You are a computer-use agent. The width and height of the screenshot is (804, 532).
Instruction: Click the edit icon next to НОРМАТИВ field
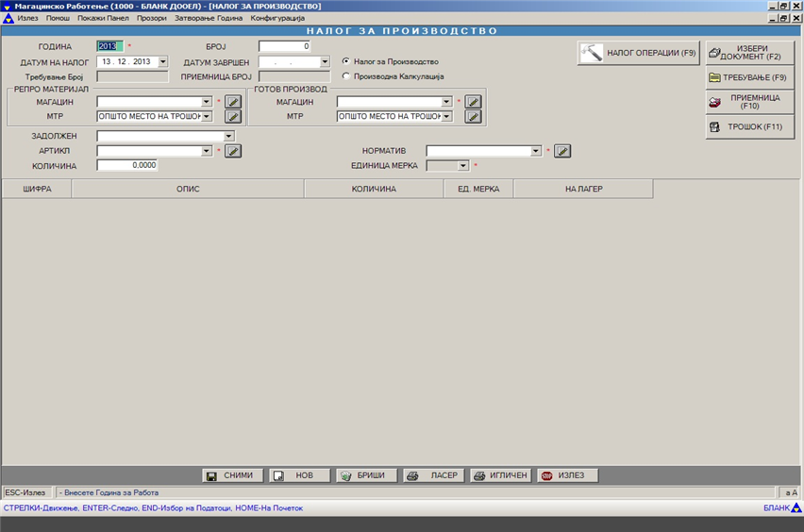pyautogui.click(x=562, y=151)
